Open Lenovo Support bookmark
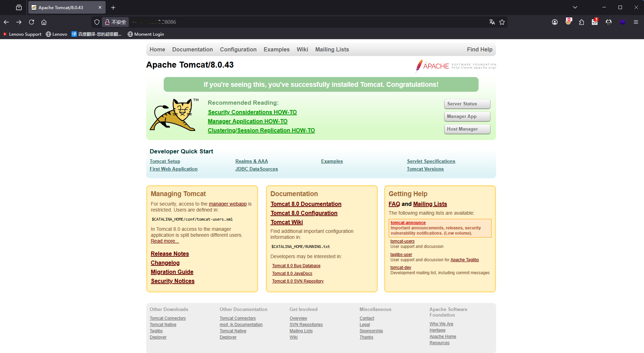The height and width of the screenshot is (353, 644). [22, 34]
